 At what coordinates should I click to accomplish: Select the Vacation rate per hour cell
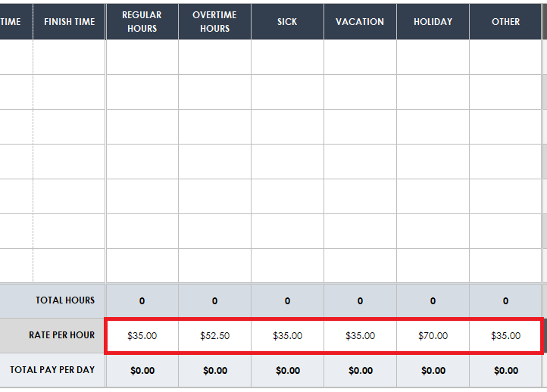point(360,335)
